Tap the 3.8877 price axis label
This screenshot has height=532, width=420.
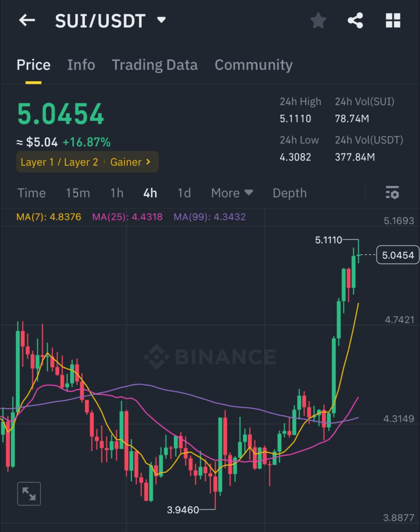point(399,517)
